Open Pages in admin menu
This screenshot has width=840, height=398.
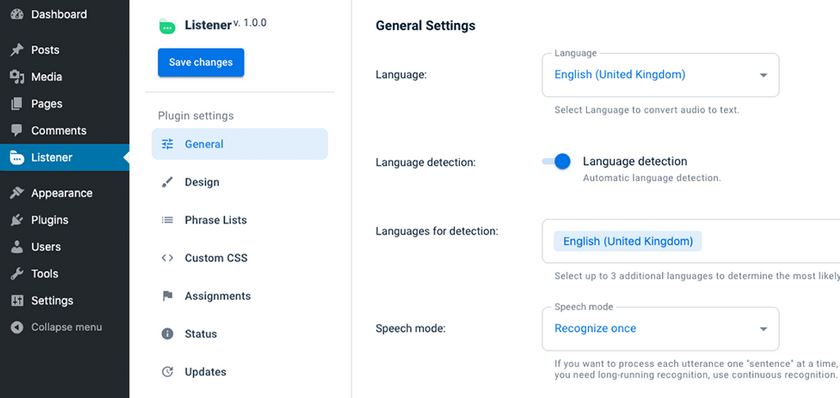64,104
